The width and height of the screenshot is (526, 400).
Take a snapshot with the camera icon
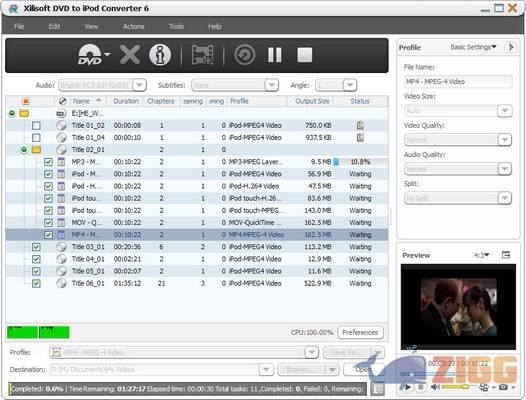pos(503,387)
